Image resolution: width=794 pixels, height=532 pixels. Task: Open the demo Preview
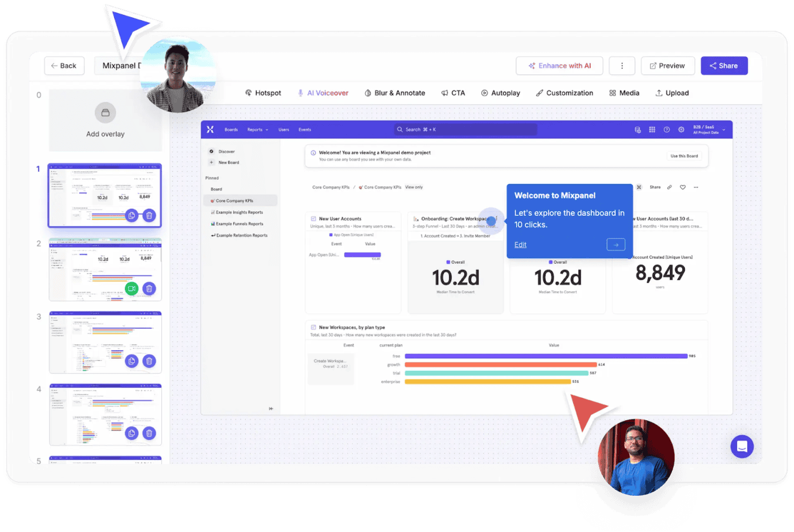[x=667, y=66]
